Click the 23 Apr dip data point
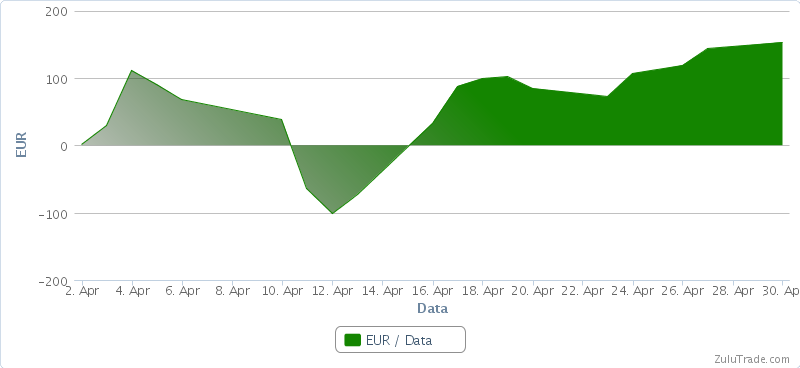800x368 pixels. pyautogui.click(x=607, y=96)
